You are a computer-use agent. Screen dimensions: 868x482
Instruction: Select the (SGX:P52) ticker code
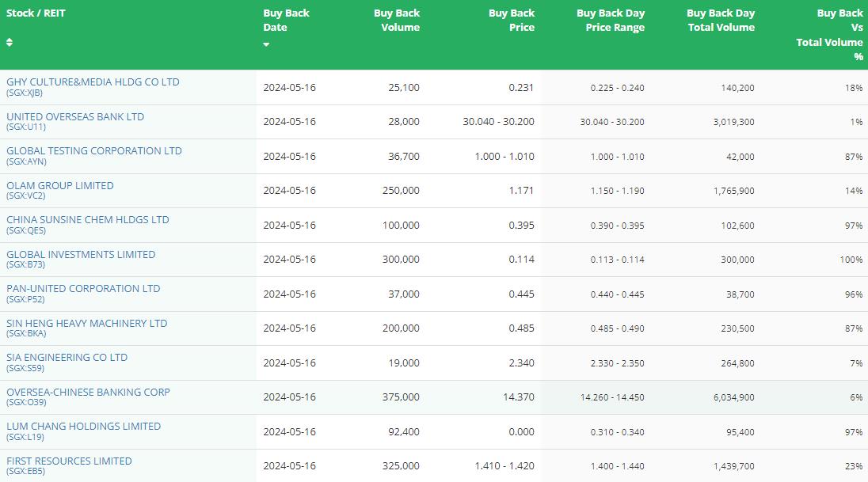25,299
